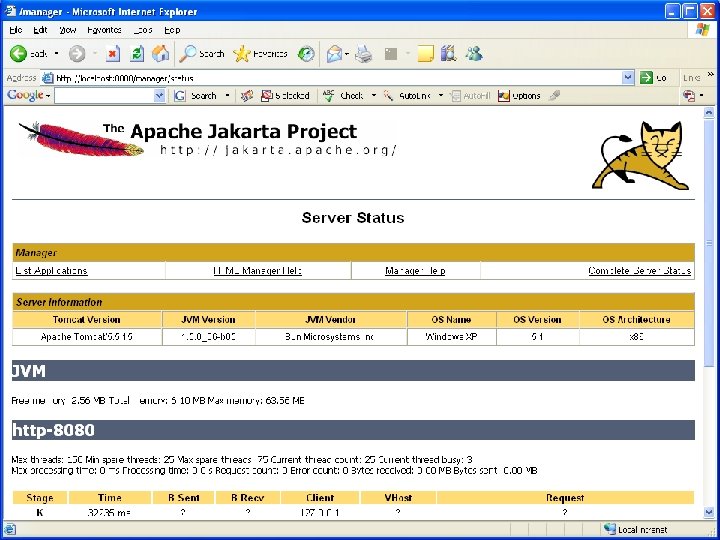
Task: Click the Links toolbar label
Action: pyautogui.click(x=692, y=78)
